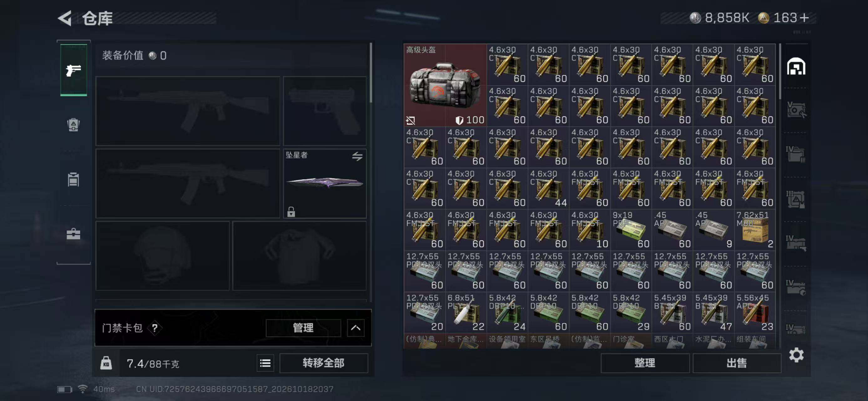The height and width of the screenshot is (401, 868).
Task: Click 转移全部 to transfer everything
Action: click(324, 363)
